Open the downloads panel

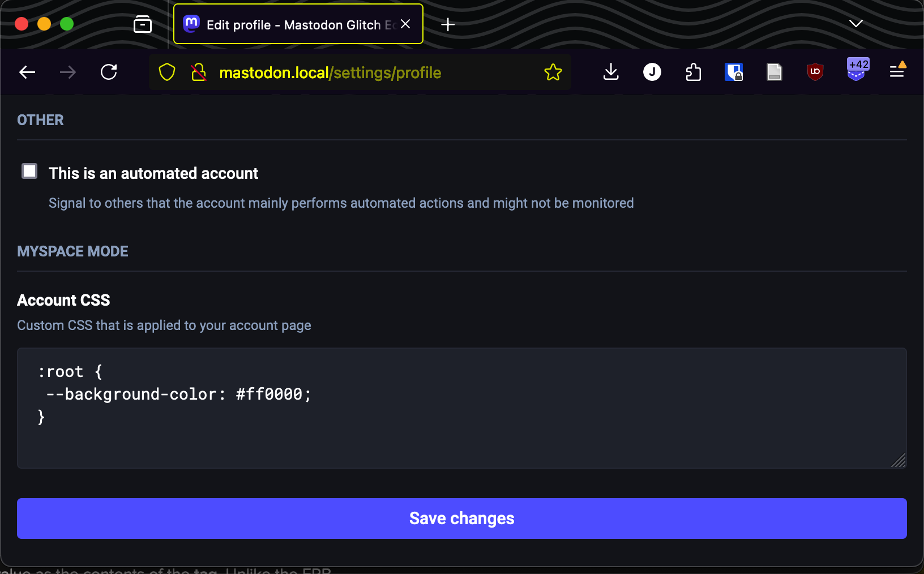(x=611, y=72)
